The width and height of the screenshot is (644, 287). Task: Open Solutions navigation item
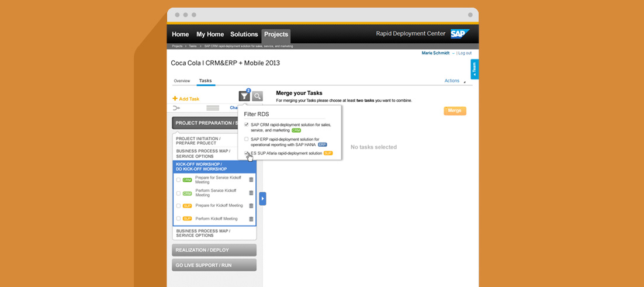pyautogui.click(x=244, y=34)
